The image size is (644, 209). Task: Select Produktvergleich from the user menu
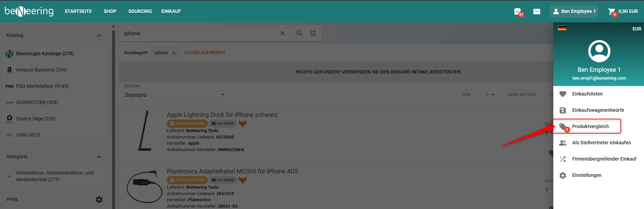(590, 126)
